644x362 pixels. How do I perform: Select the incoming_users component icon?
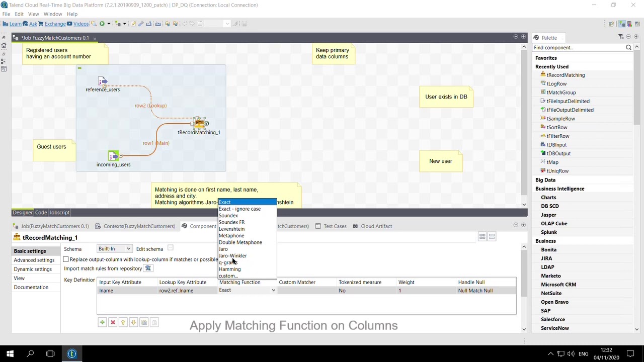point(114,156)
